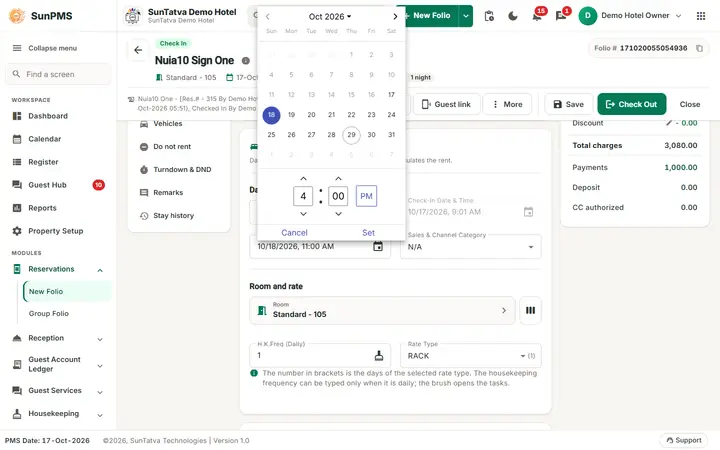Click the Find a screen search field
Screen dimensions: 720x450
[58, 74]
